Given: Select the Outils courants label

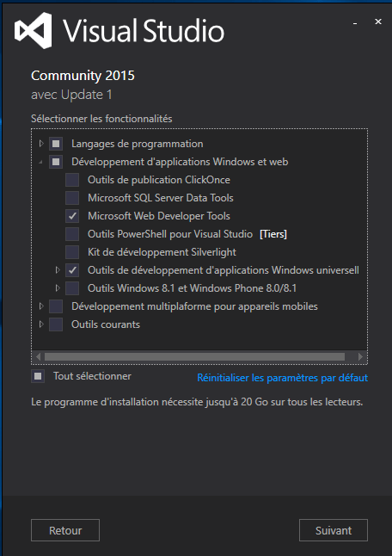Looking at the screenshot, I should [x=106, y=324].
